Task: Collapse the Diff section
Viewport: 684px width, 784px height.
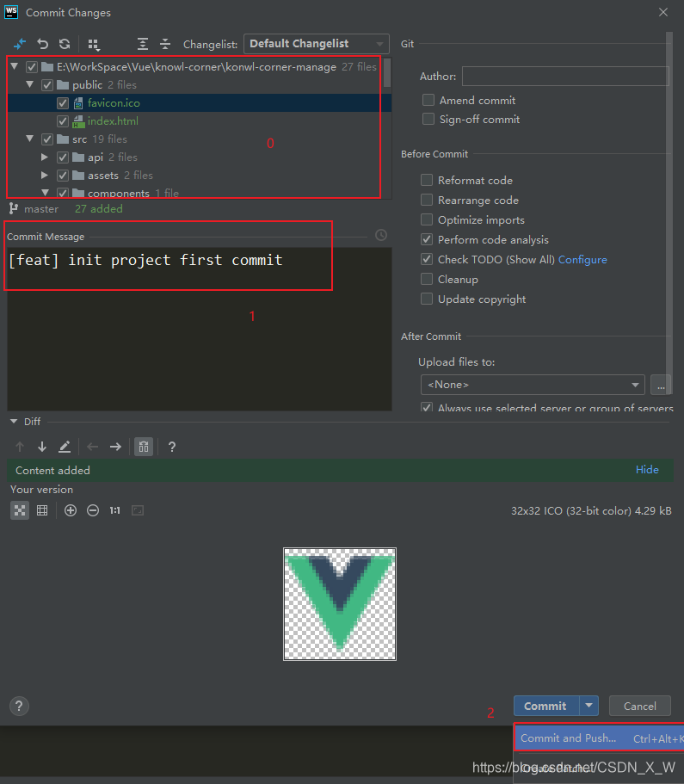Action: [x=14, y=422]
